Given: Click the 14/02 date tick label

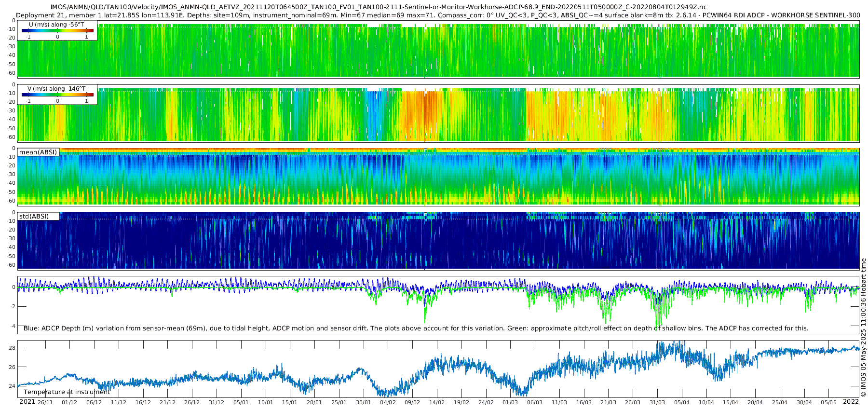Looking at the screenshot, I should coord(437,402).
